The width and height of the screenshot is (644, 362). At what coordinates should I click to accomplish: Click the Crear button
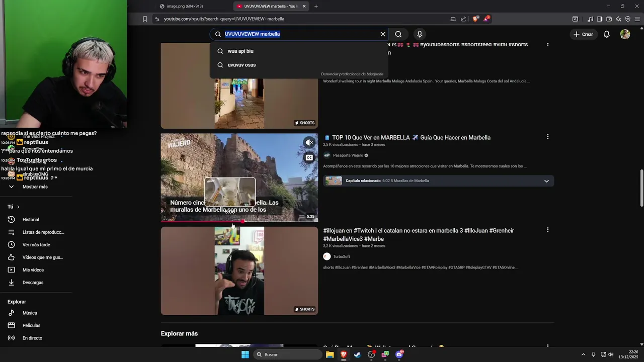(583, 34)
